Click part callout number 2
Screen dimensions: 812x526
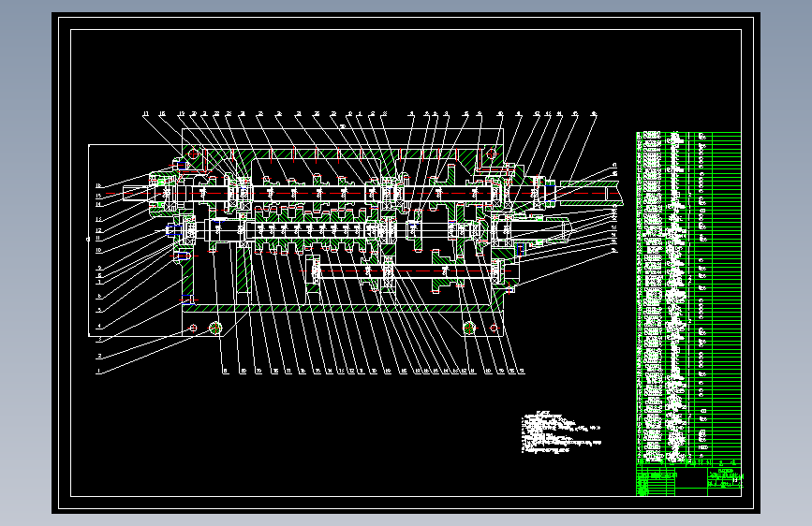pos(99,356)
